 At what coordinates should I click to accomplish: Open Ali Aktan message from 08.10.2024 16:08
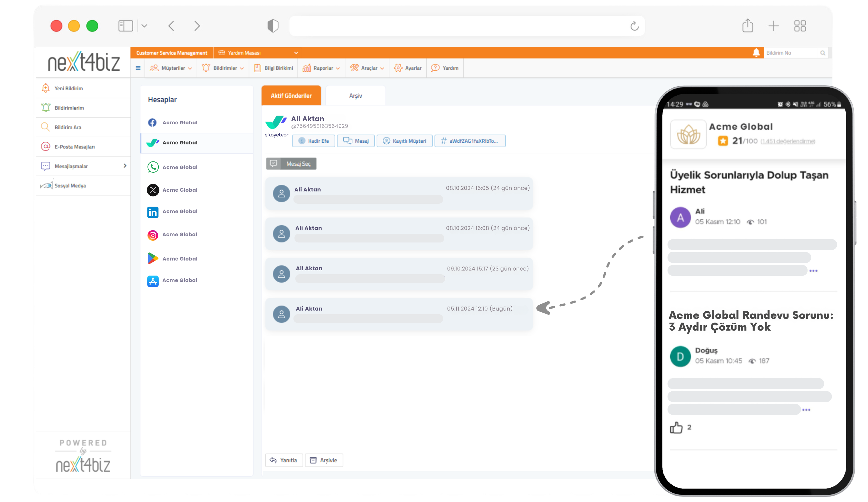[x=399, y=233]
